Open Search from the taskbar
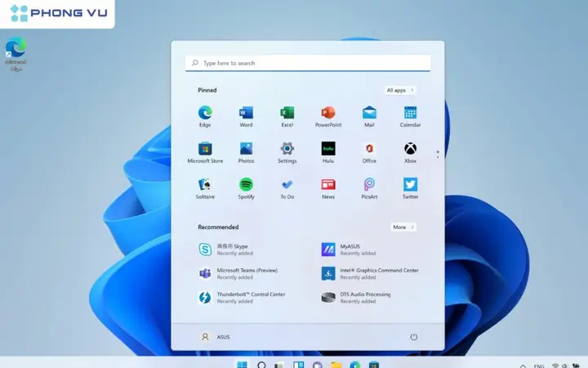The image size is (588, 368). tap(261, 364)
